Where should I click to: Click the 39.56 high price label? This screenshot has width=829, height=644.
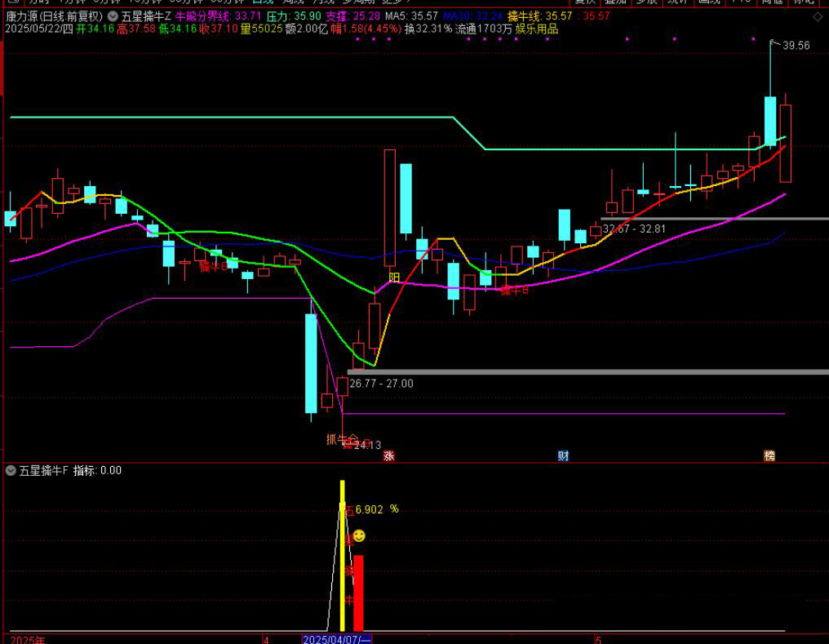tap(796, 46)
